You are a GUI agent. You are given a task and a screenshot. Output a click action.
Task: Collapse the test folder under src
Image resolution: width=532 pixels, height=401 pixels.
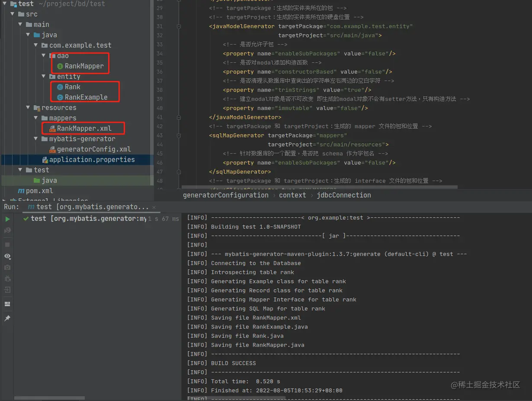click(21, 170)
